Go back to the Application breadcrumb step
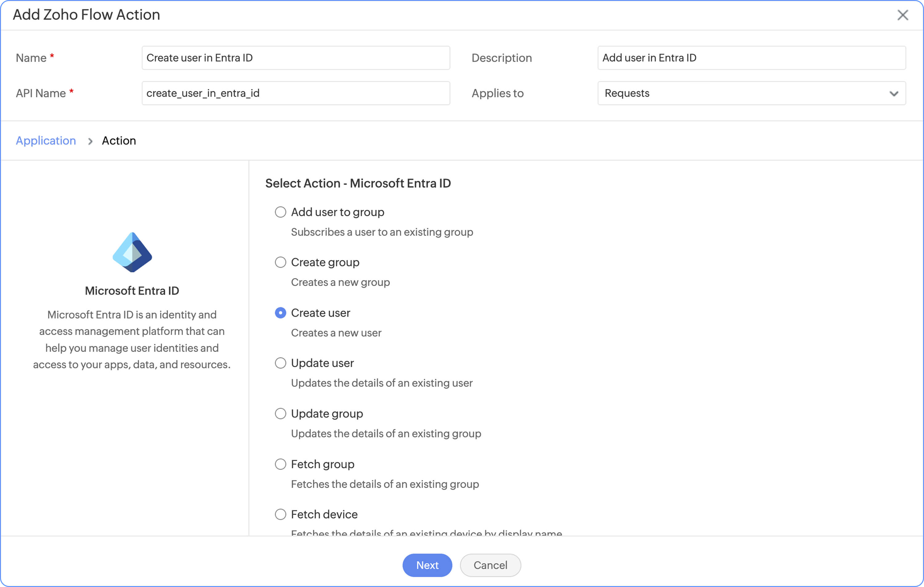The height and width of the screenshot is (587, 924). [46, 141]
